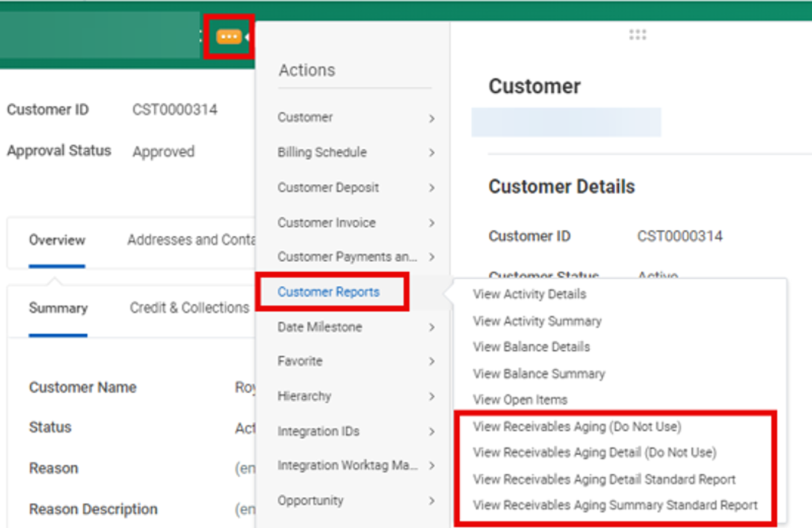Click the Integration IDs chevron arrow

(x=431, y=432)
